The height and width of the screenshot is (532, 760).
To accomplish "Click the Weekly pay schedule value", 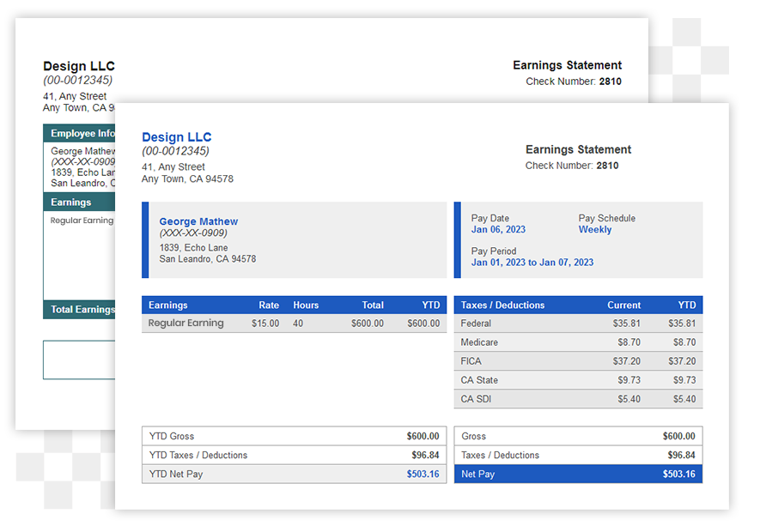I will 594,230.
